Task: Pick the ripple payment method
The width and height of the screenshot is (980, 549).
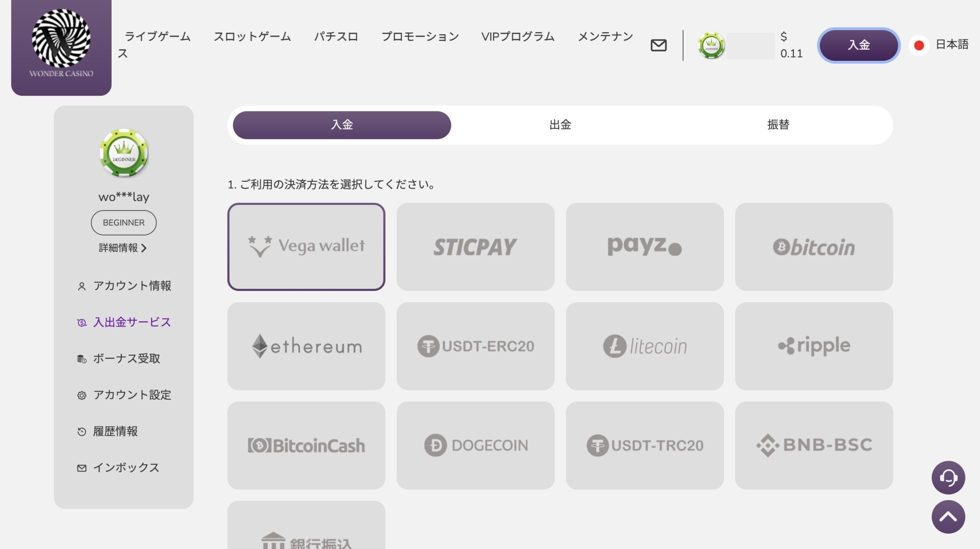Action: tap(814, 346)
